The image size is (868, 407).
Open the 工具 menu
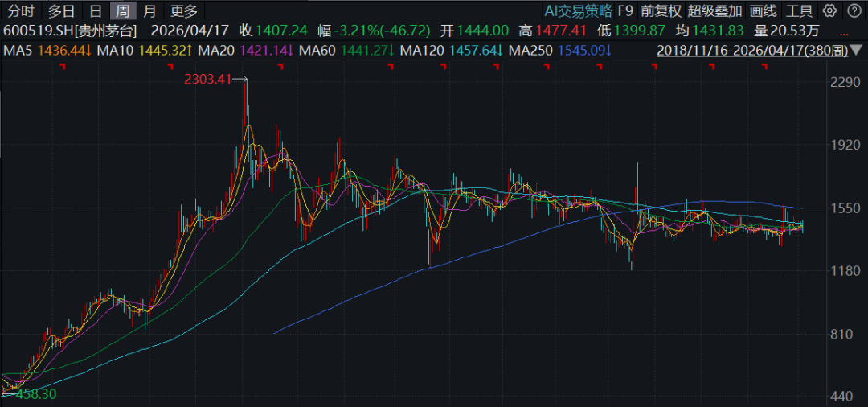click(800, 10)
